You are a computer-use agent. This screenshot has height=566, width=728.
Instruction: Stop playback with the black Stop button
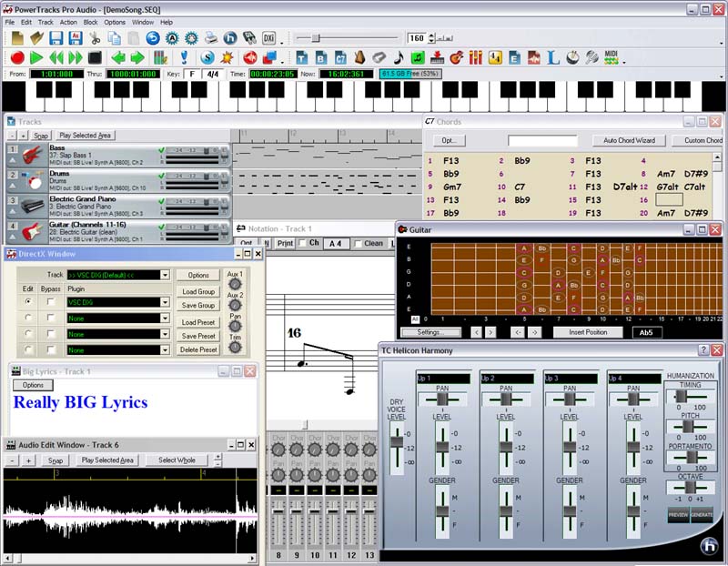(x=96, y=58)
